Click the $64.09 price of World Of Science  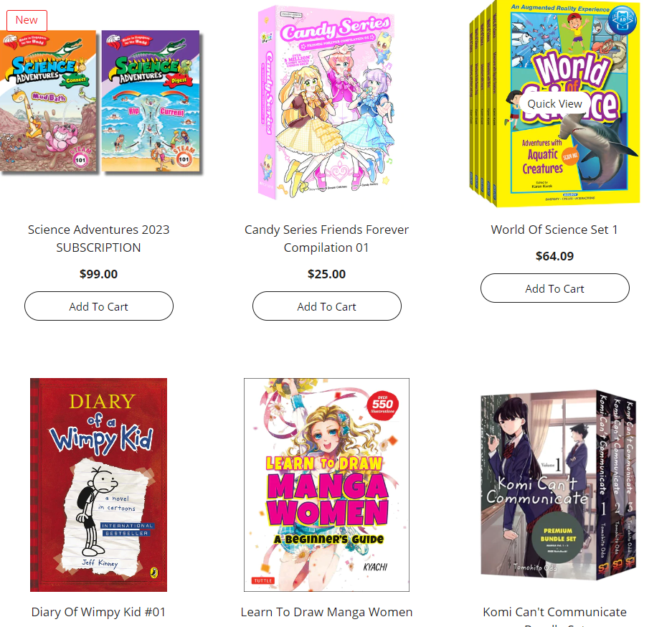pos(554,256)
